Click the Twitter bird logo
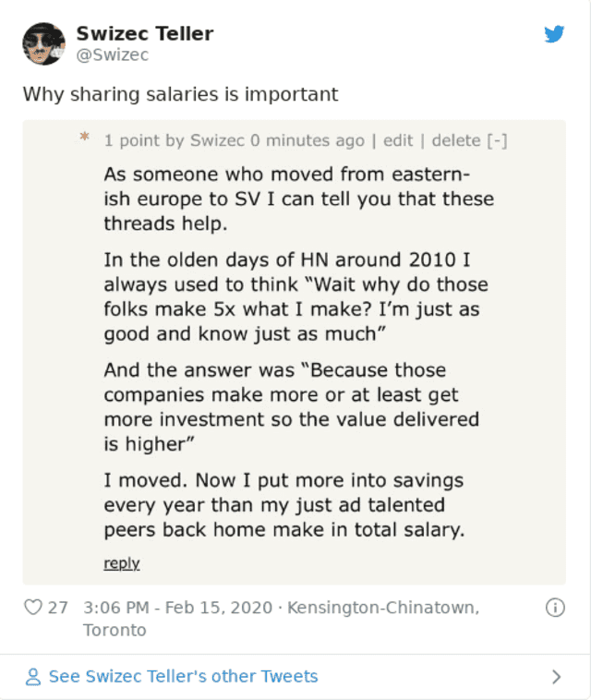This screenshot has width=591, height=700. [x=553, y=35]
